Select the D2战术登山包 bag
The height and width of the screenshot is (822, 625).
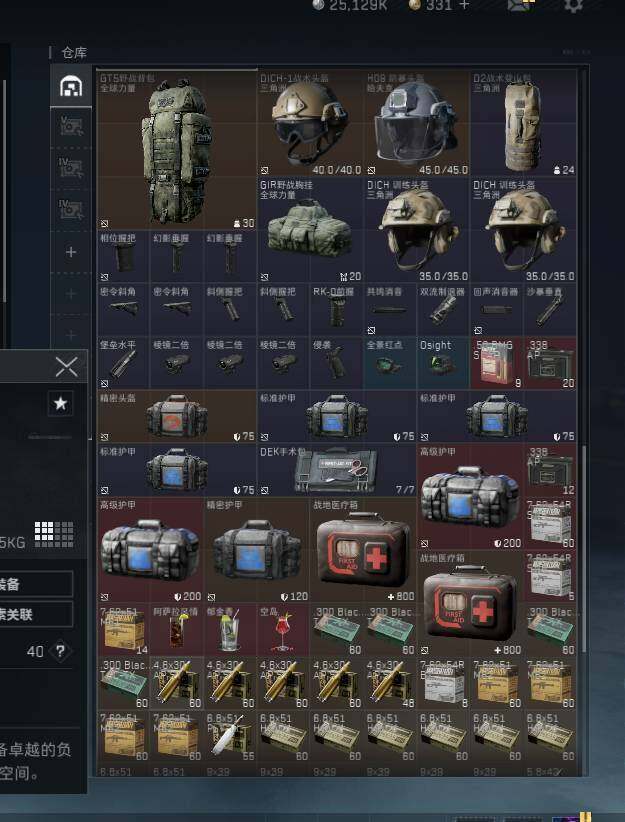(523, 124)
